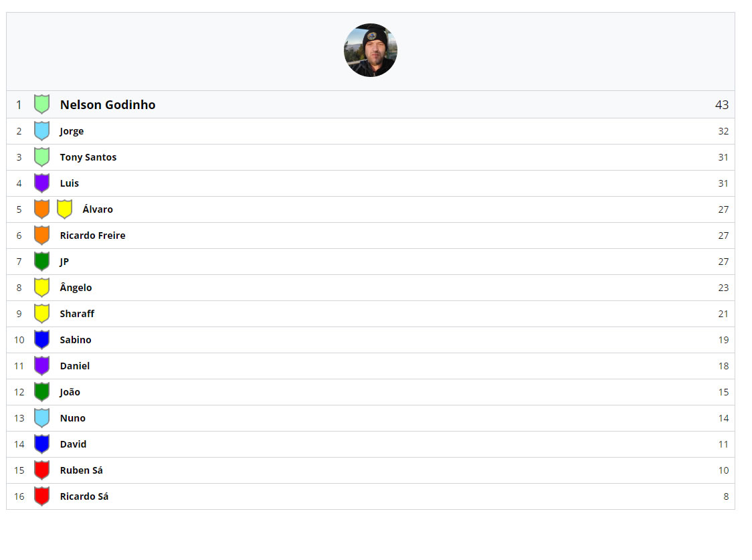Image resolution: width=752 pixels, height=560 pixels.
Task: Click the yellow shield next to Sharaff
Action: (x=41, y=314)
